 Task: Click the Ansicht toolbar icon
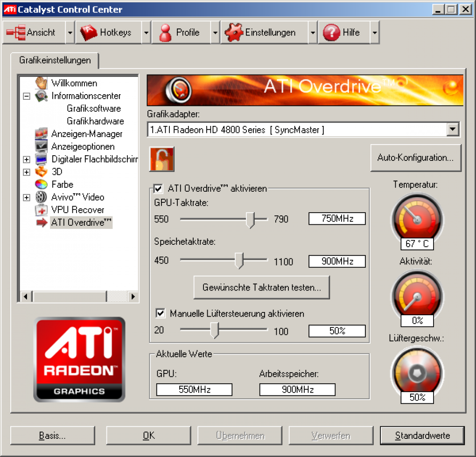coord(16,33)
